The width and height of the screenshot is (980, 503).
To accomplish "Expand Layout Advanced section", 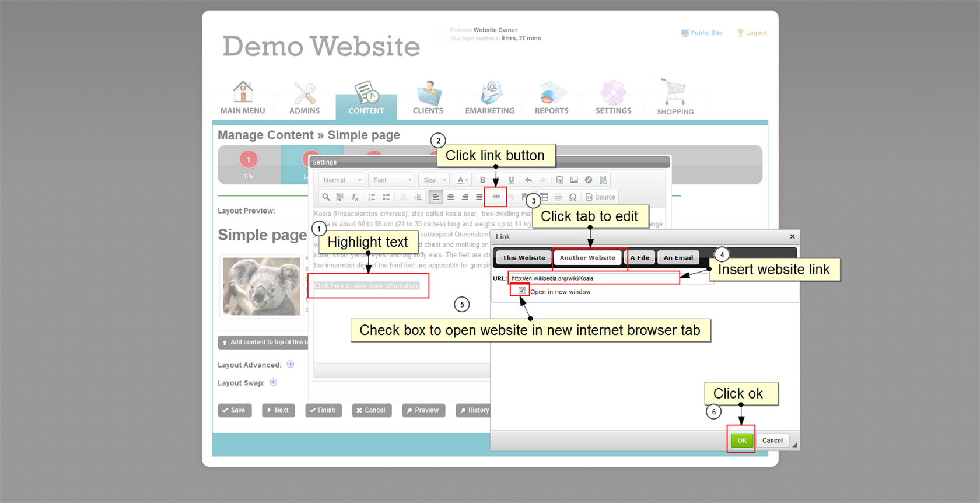I will point(290,364).
